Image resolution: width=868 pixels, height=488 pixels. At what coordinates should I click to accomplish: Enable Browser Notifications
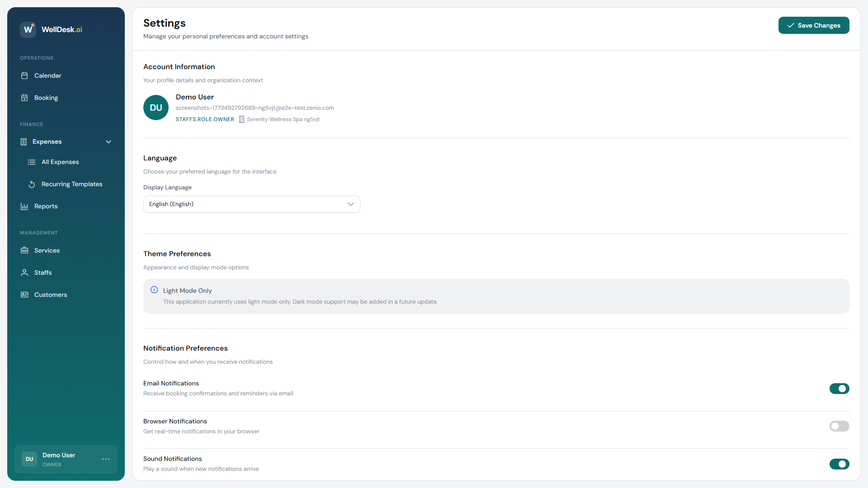pyautogui.click(x=839, y=426)
